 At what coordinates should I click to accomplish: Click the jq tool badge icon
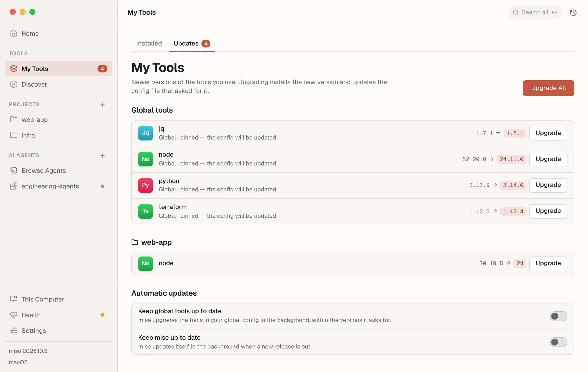pos(146,133)
